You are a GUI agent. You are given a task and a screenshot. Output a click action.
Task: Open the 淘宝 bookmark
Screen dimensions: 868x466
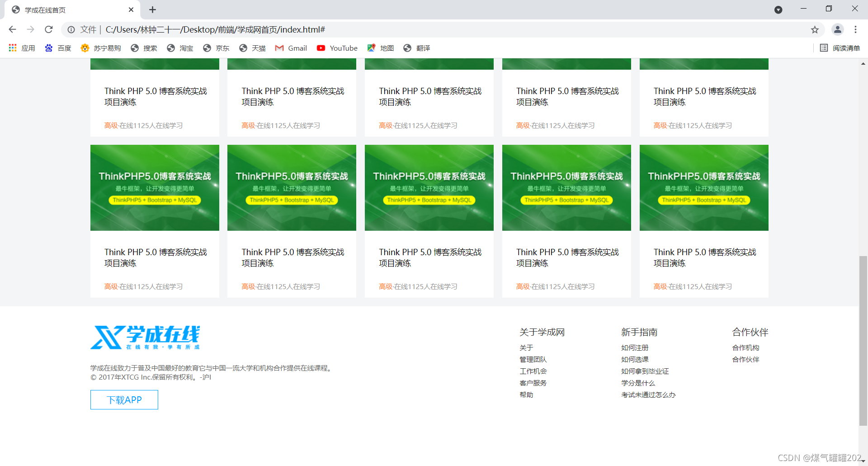(x=179, y=48)
